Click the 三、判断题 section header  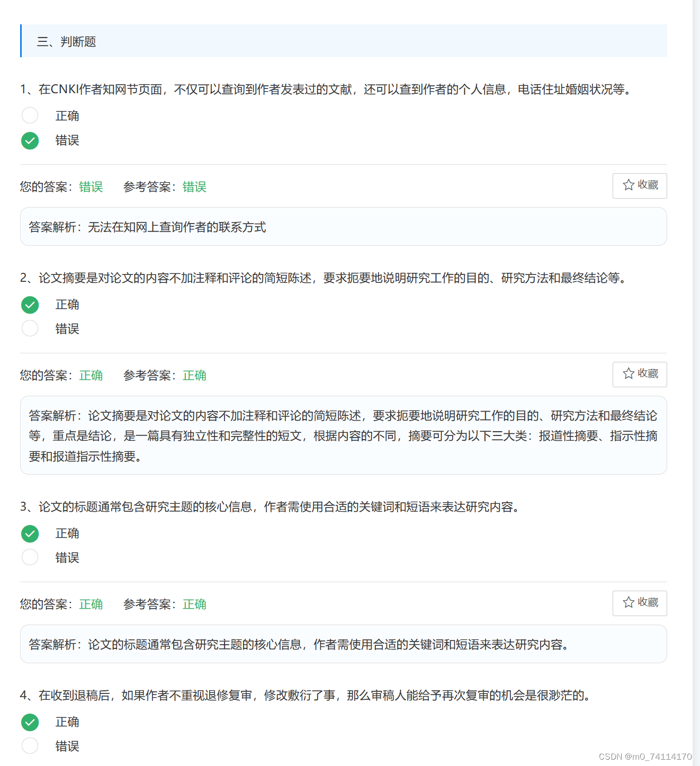pos(344,41)
